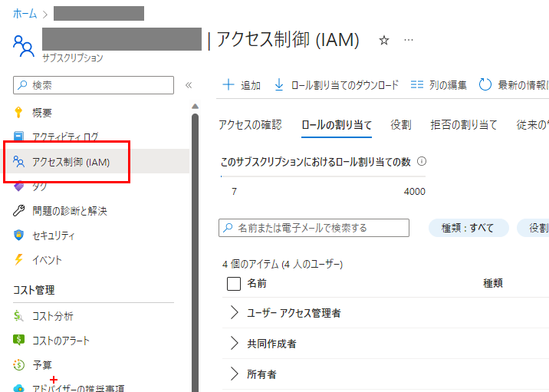The width and height of the screenshot is (549, 392).
Task: Click the key icon beside 概要
Action: pos(18,113)
